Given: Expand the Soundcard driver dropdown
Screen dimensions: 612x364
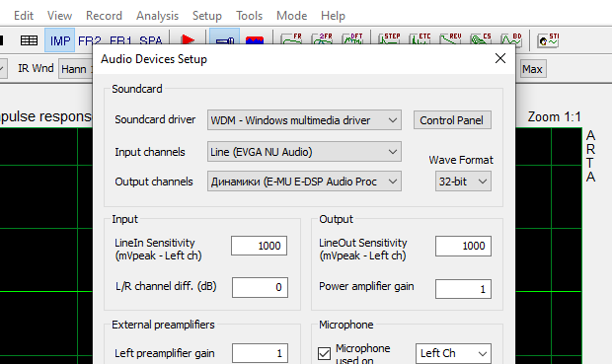Looking at the screenshot, I should 304,120.
